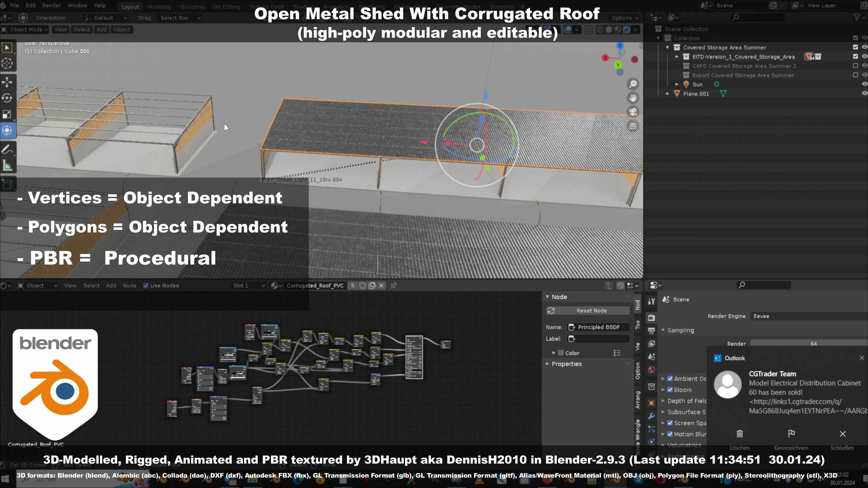Hide Plane.001 with its eye icon
This screenshot has width=868, height=488.
click(x=864, y=93)
